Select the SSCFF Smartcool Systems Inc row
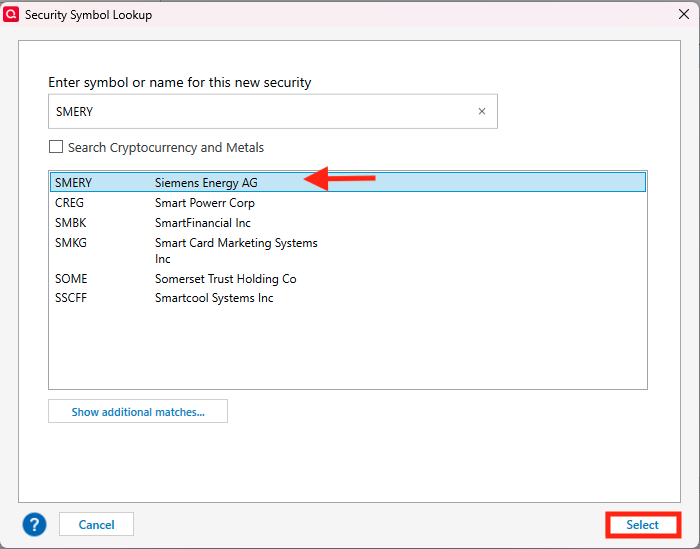The width and height of the screenshot is (700, 549). (x=348, y=298)
